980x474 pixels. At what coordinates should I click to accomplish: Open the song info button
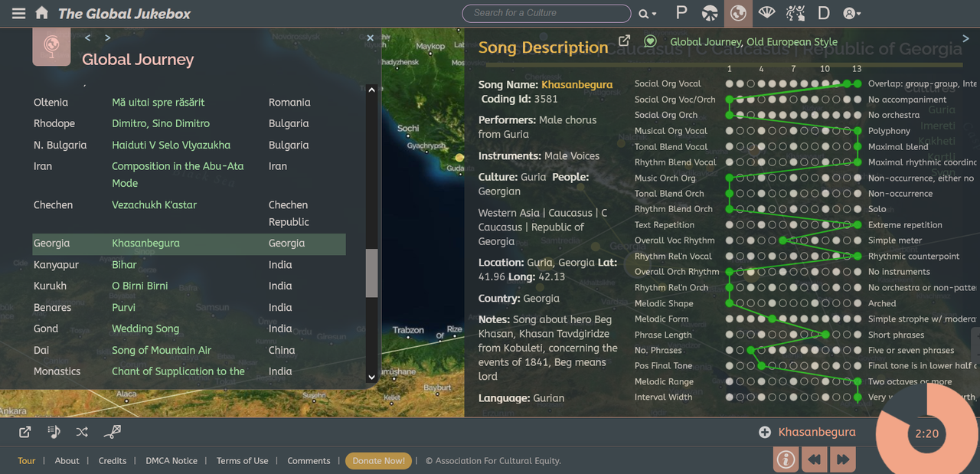coord(786,460)
